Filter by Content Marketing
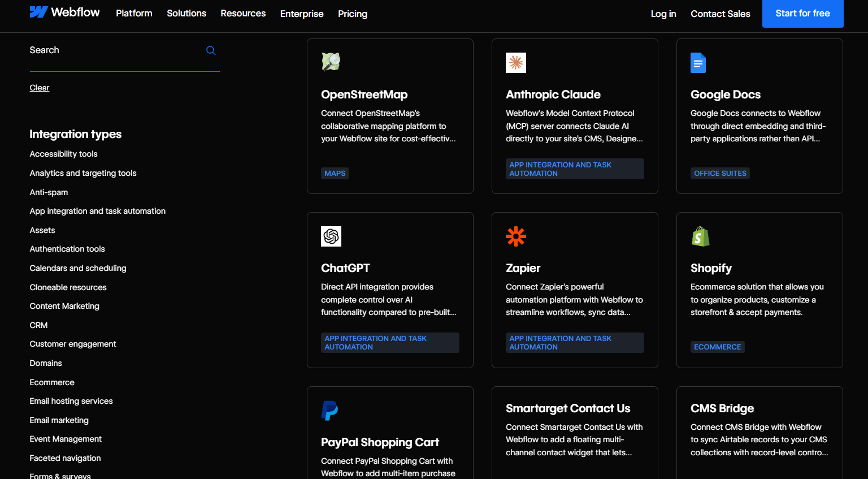868x479 pixels. point(64,306)
